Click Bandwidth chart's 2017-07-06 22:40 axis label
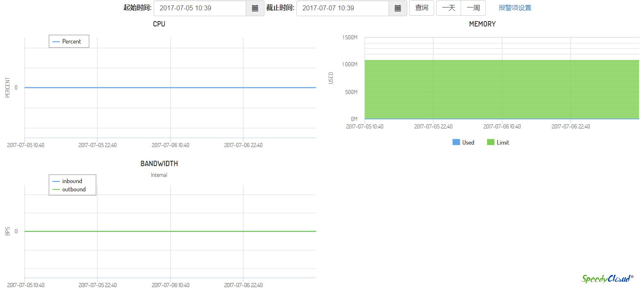644x290 pixels. click(243, 285)
